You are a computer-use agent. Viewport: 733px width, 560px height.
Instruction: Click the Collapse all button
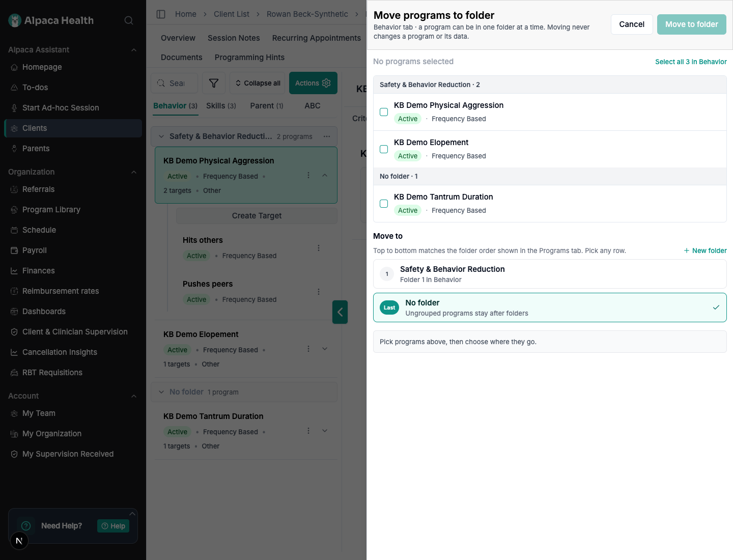click(258, 83)
